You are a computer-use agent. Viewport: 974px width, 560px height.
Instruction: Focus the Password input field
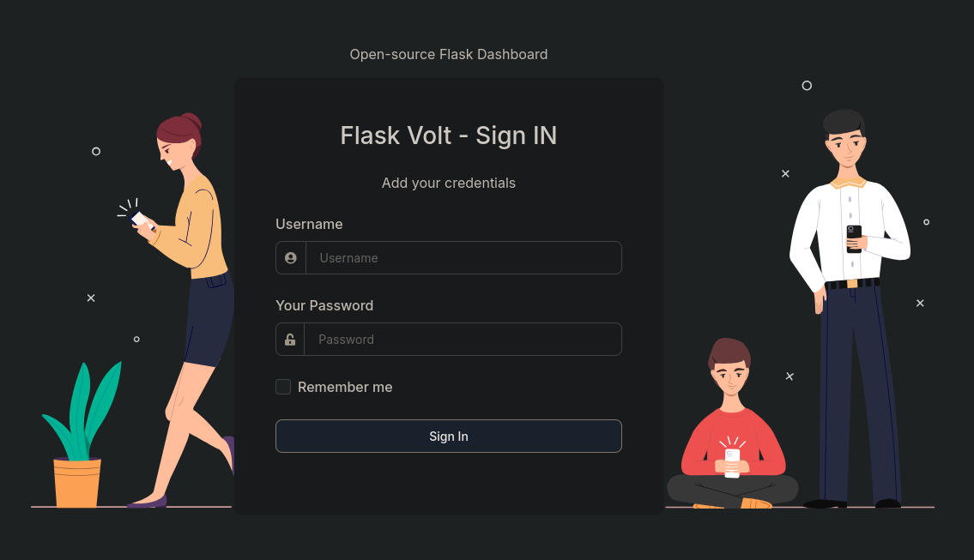[463, 339]
